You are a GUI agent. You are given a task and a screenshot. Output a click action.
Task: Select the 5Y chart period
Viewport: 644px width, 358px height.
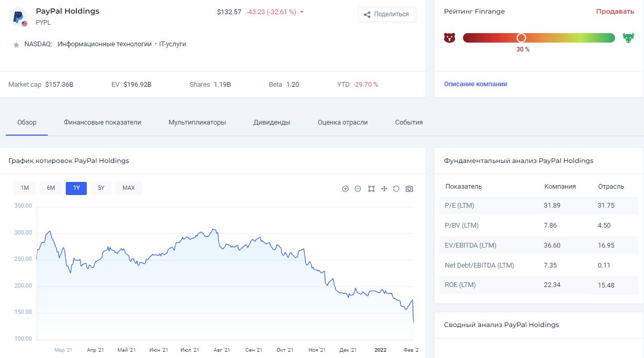coord(101,188)
